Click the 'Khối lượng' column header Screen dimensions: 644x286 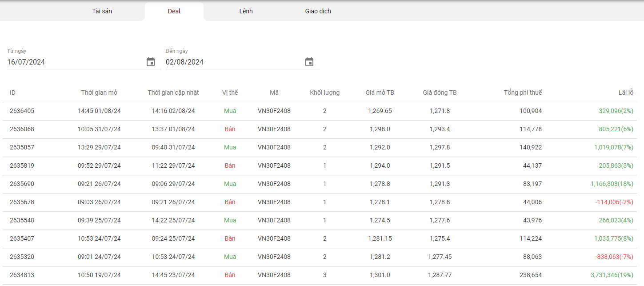pos(324,93)
